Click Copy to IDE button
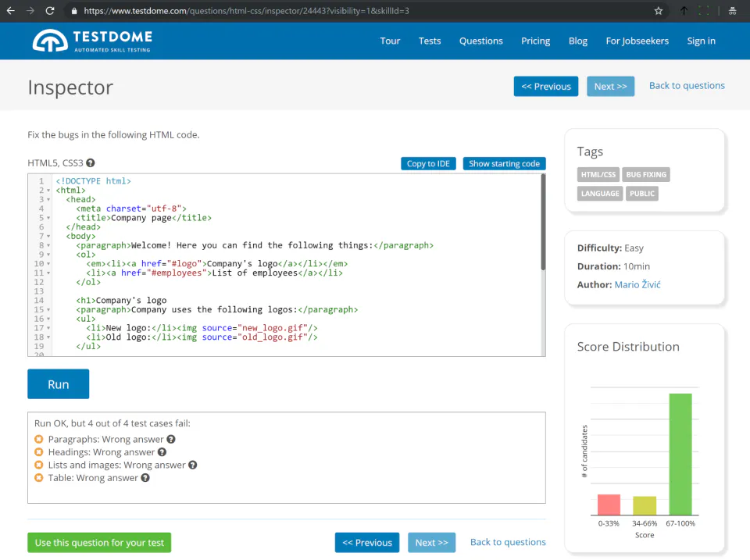Viewport: 750px width, 560px height. [428, 163]
